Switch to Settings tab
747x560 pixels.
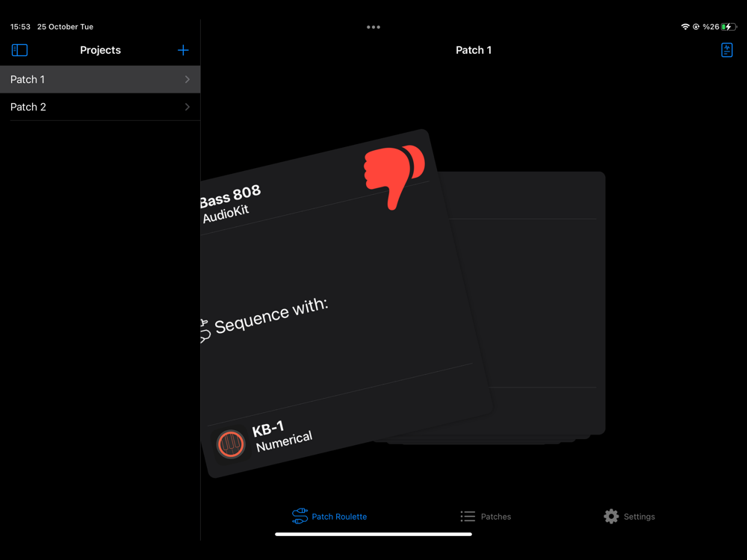[x=629, y=516]
